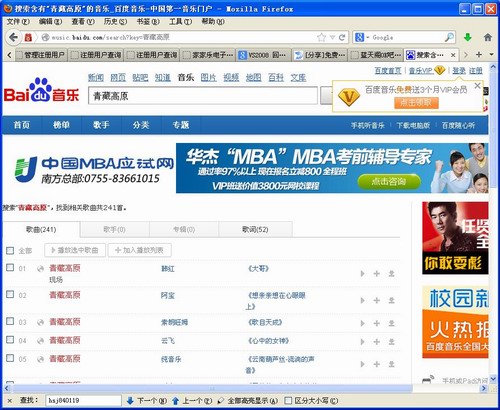Focus the find bar text field

(83, 400)
